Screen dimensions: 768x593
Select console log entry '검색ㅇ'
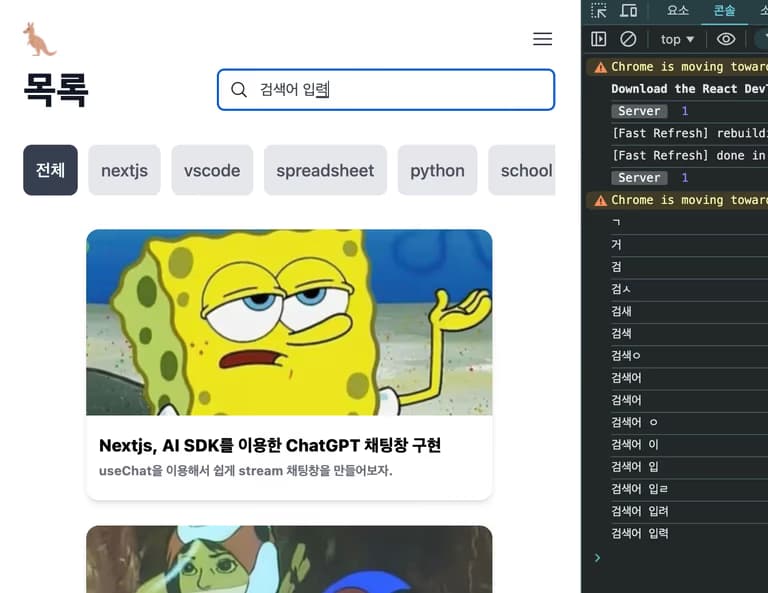[626, 356]
